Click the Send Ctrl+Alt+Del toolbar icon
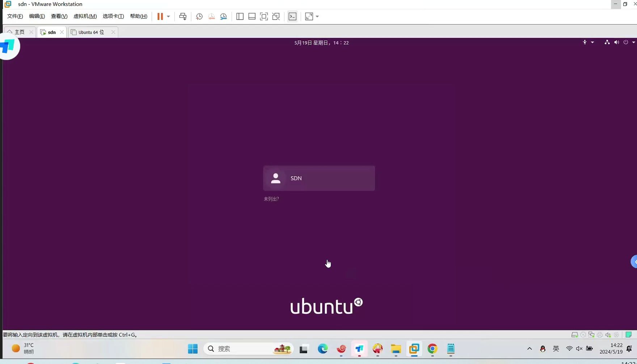The image size is (637, 364). tap(183, 16)
